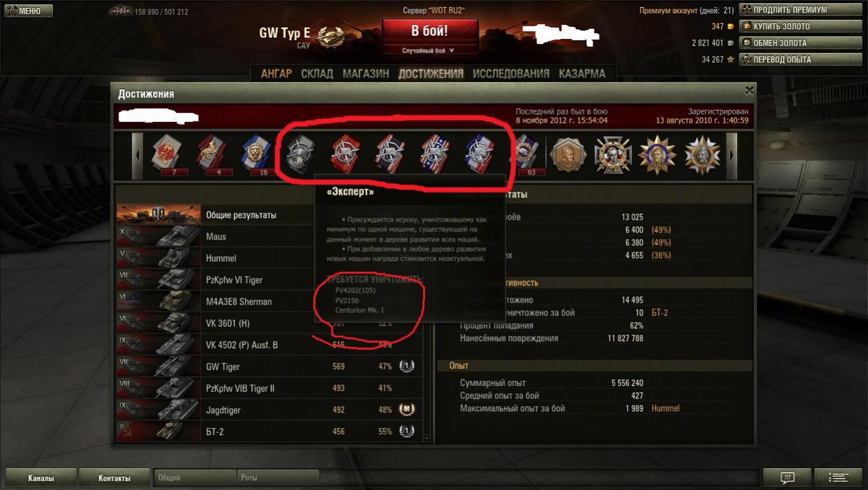The height and width of the screenshot is (490, 868).
Task: Start battle with В бой! button
Action: (x=429, y=31)
